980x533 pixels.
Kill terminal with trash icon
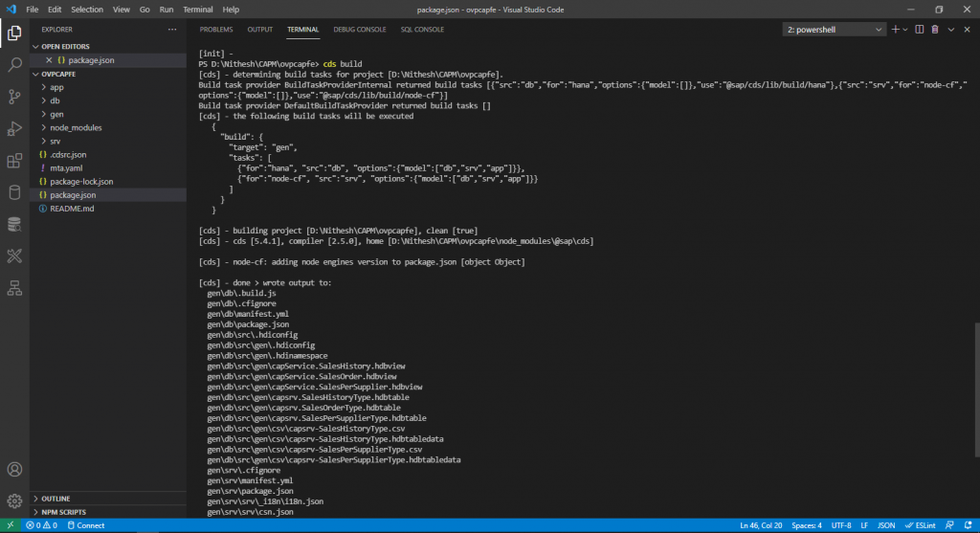point(935,30)
